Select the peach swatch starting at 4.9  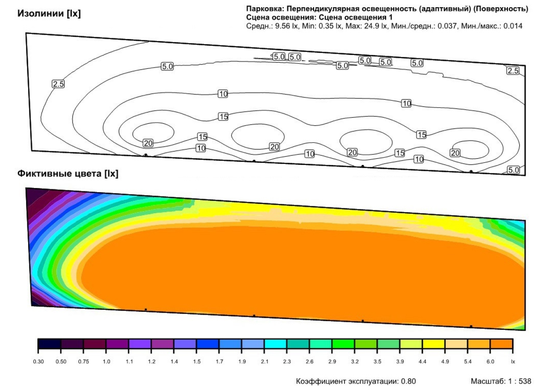(457, 344)
